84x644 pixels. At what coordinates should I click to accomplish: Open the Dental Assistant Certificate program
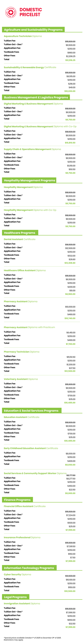click(20, 239)
